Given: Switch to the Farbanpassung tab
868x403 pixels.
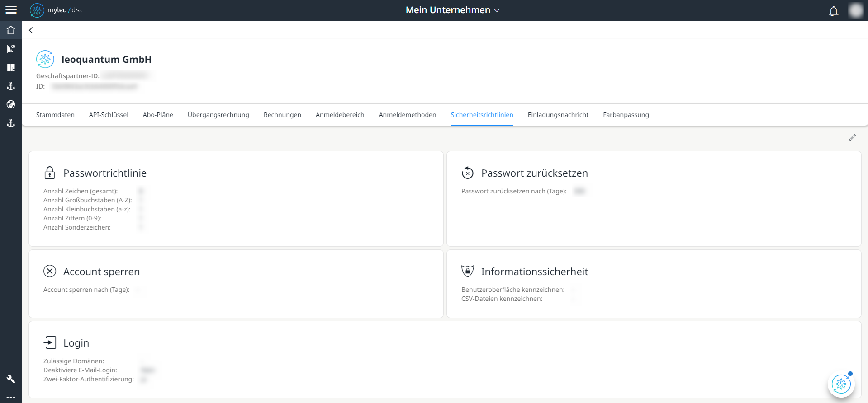Looking at the screenshot, I should click(626, 115).
